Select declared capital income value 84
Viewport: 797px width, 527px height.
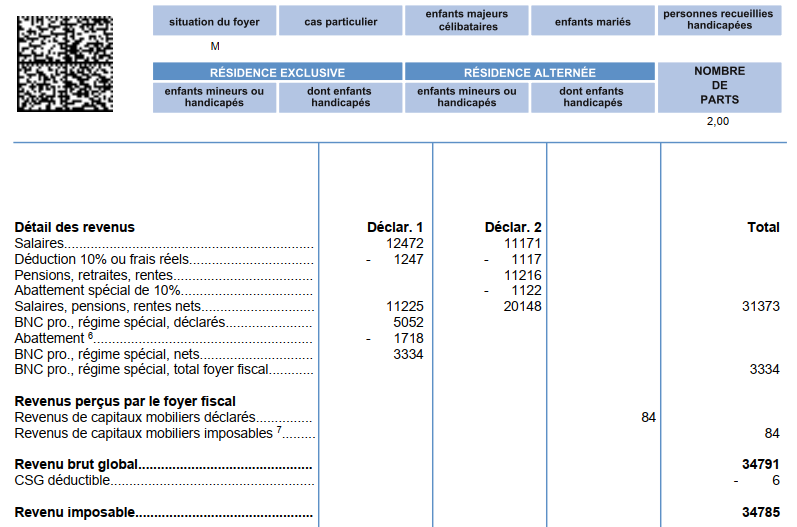click(x=649, y=417)
